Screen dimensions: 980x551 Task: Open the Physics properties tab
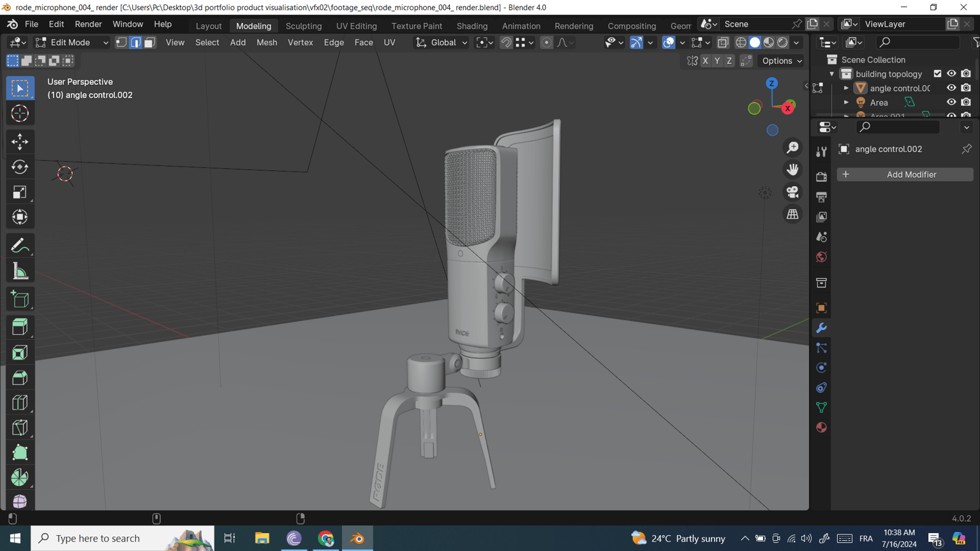coord(821,368)
